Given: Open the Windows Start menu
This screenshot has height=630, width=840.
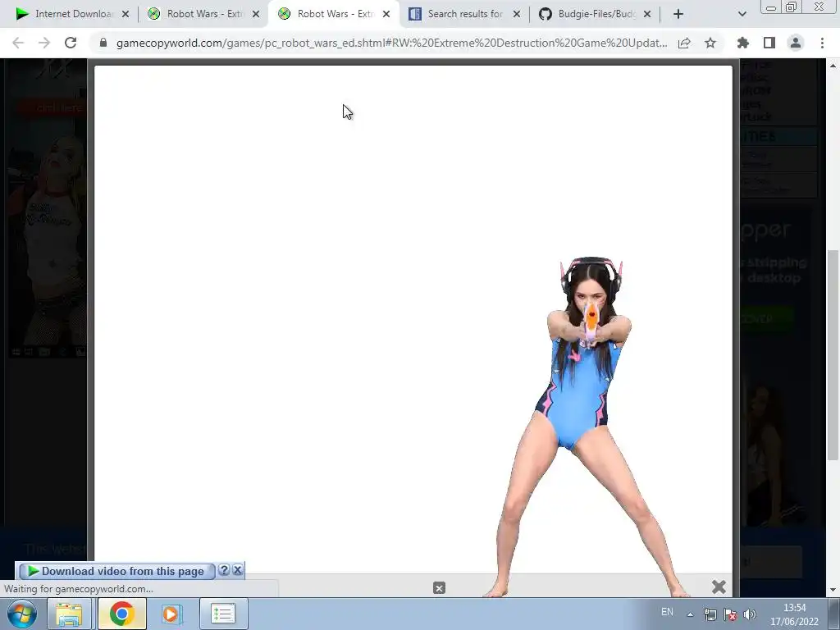Looking at the screenshot, I should click(22, 614).
